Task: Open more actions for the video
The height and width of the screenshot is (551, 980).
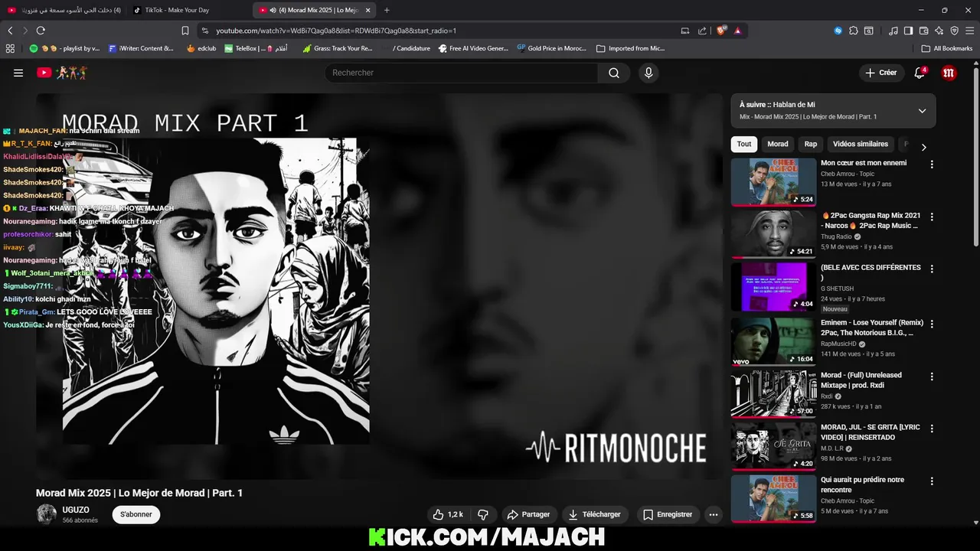Action: pos(714,514)
